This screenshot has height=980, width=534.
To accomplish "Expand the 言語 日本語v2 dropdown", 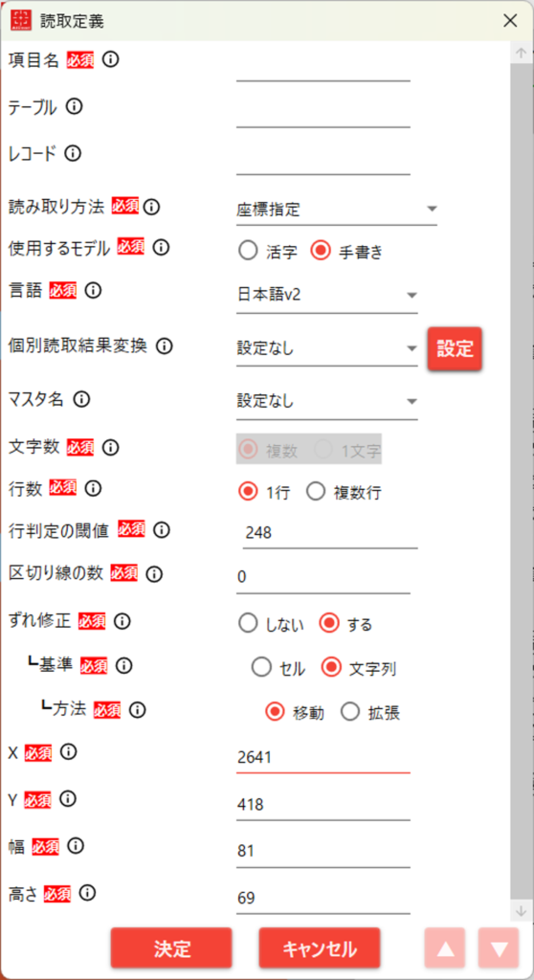I will pos(327,295).
